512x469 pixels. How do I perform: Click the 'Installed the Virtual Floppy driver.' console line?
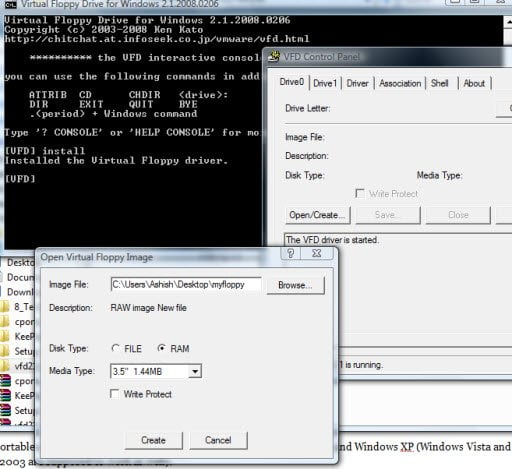[x=116, y=161]
